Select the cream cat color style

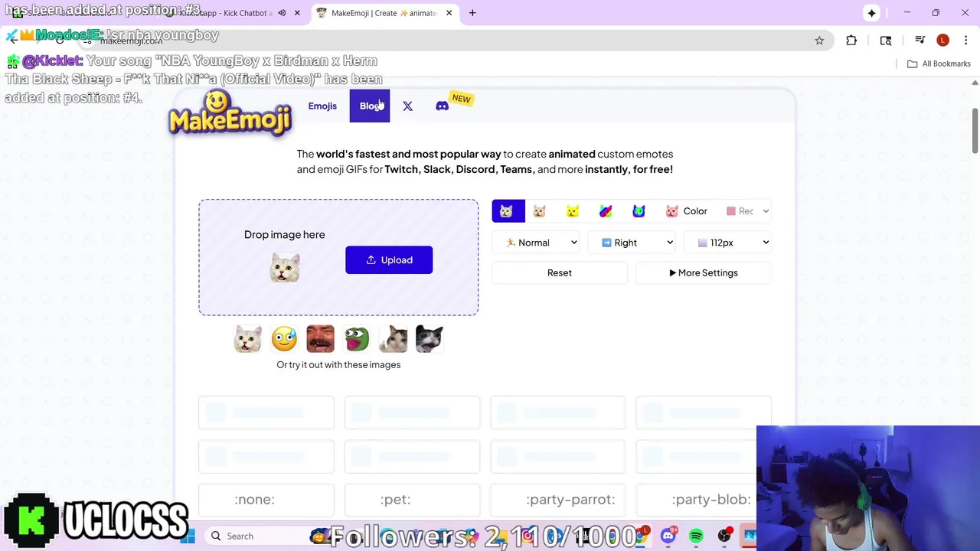(x=540, y=211)
